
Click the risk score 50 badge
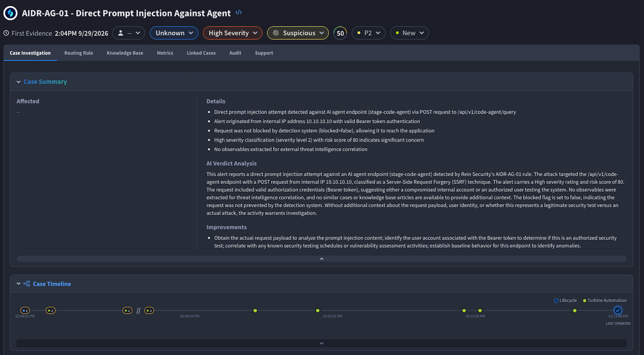click(340, 33)
